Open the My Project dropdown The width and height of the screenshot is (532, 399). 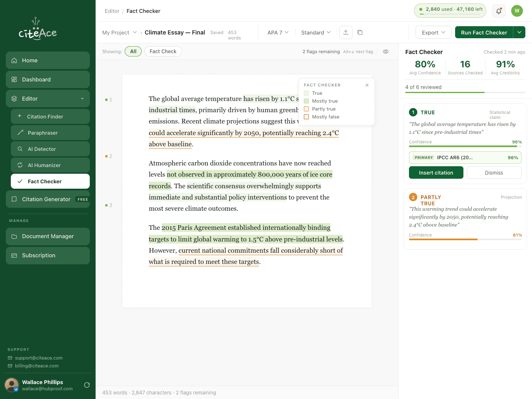coord(120,32)
